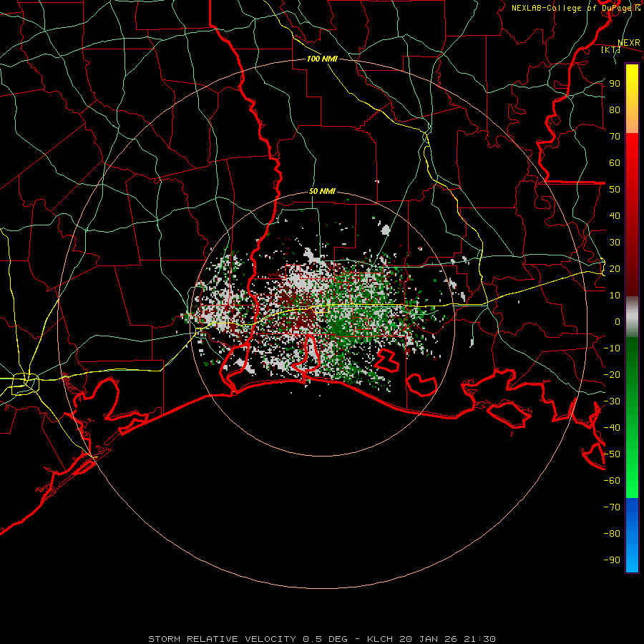Pick the gray zero-velocity color bar segment
Image resolution: width=644 pixels, height=644 pixels.
point(632,317)
